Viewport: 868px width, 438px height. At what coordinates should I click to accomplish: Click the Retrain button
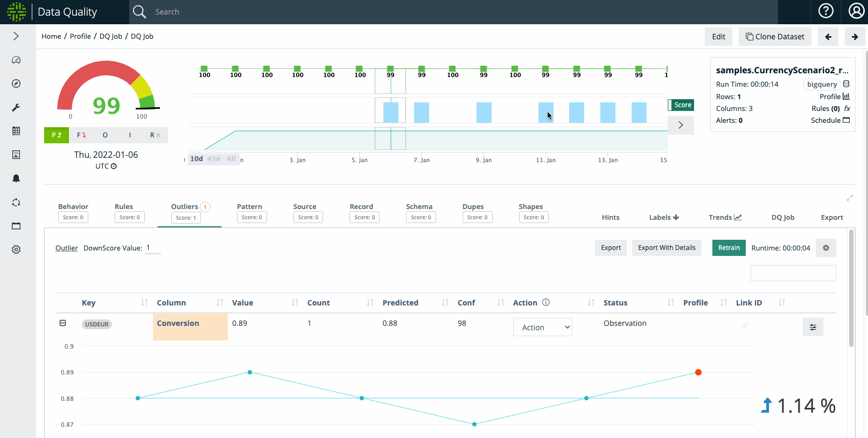729,248
